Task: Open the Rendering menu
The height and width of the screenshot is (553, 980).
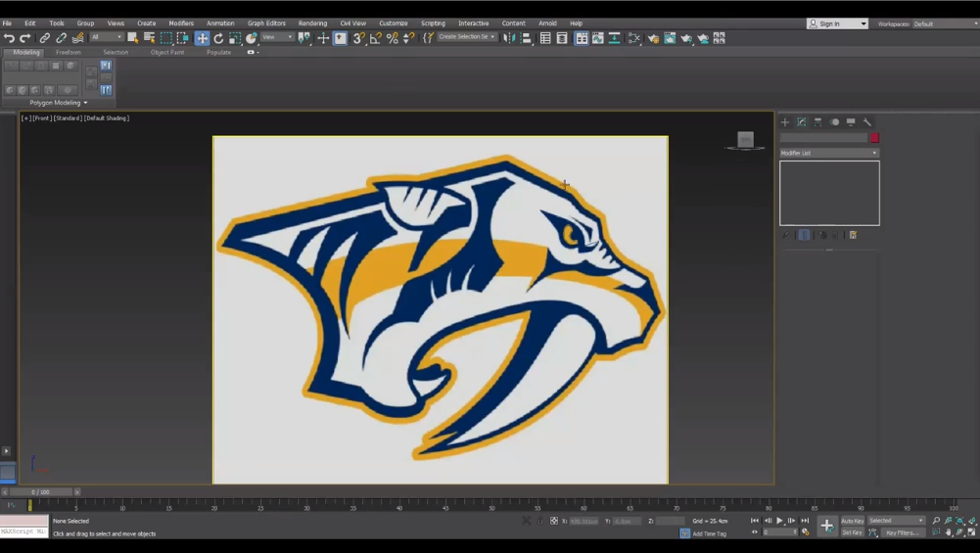Action: pos(312,23)
